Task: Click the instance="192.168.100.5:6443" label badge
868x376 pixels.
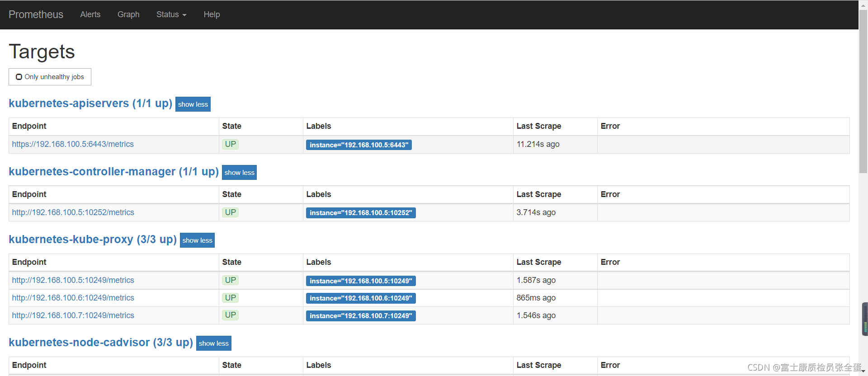Action: pos(359,145)
